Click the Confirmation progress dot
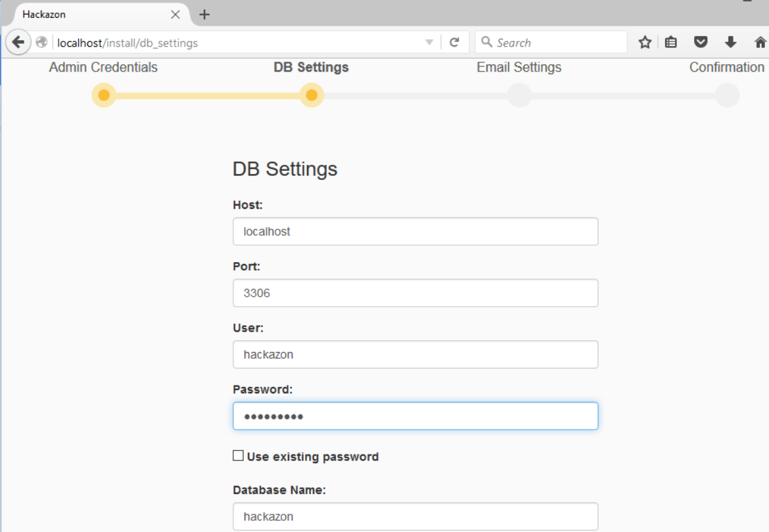 click(728, 95)
